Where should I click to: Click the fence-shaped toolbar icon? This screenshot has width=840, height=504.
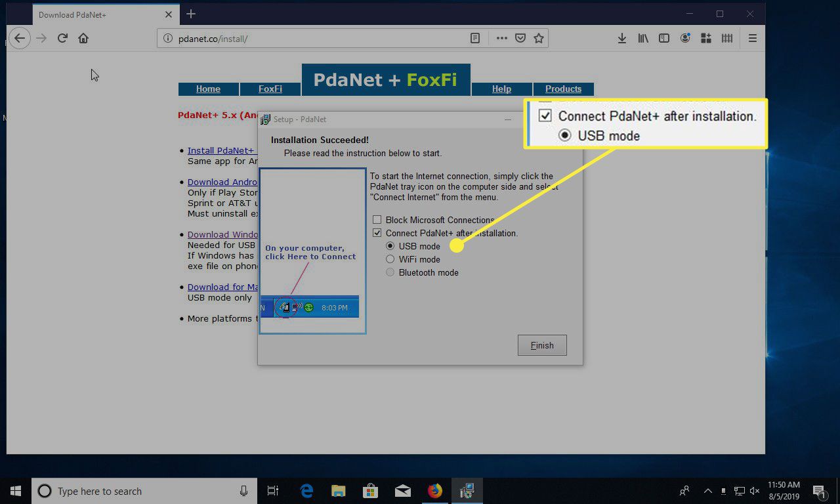click(x=727, y=39)
